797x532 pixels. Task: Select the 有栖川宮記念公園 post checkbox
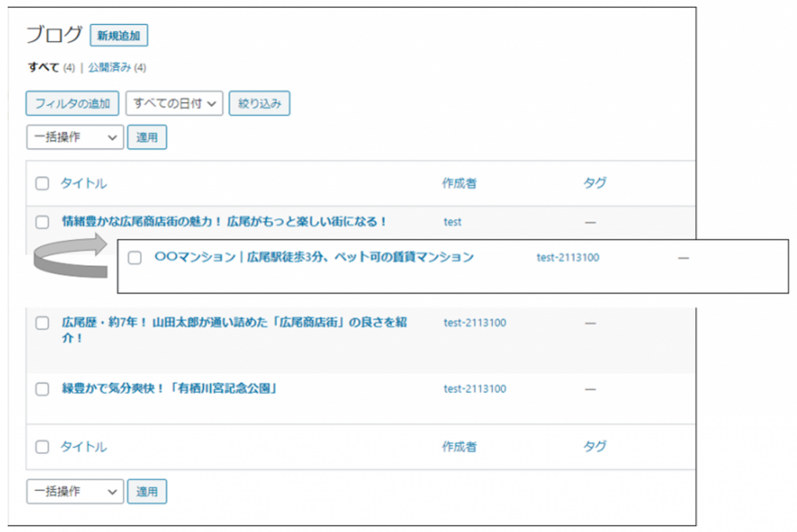coord(42,390)
